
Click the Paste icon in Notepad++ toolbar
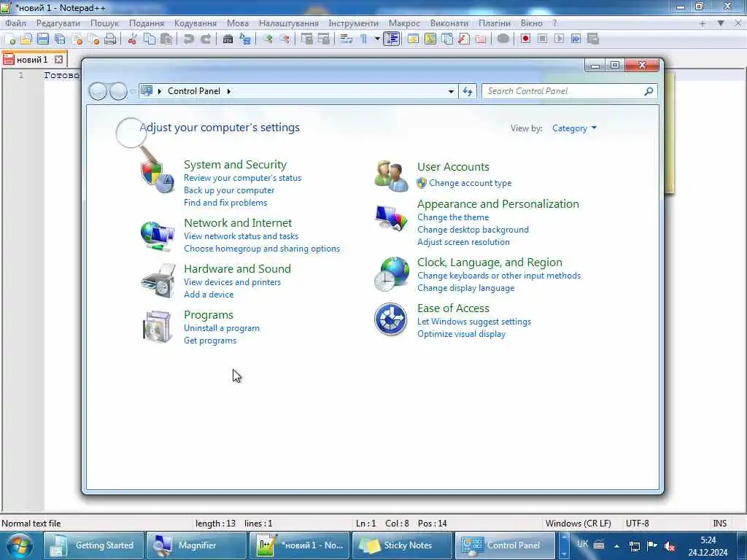pos(166,39)
